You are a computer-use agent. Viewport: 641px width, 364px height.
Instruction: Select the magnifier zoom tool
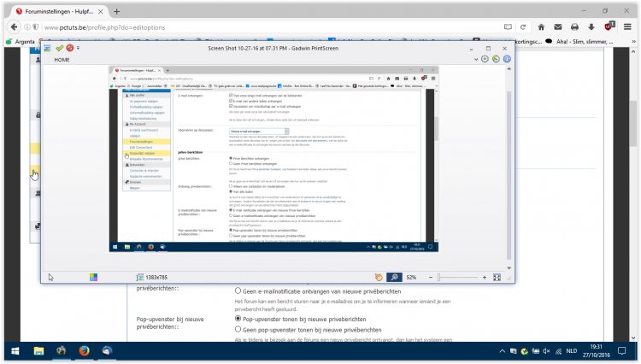pos(395,277)
